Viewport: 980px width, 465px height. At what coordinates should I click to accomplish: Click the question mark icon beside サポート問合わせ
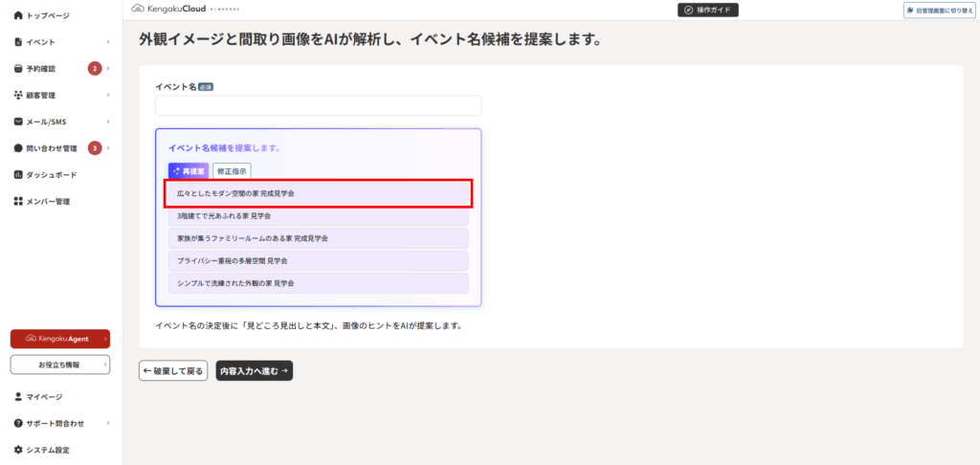(18, 423)
